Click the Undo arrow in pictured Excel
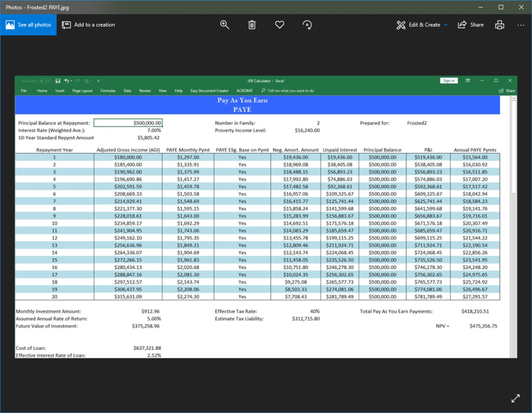Viewport: 532px width, 413px height. (x=67, y=81)
